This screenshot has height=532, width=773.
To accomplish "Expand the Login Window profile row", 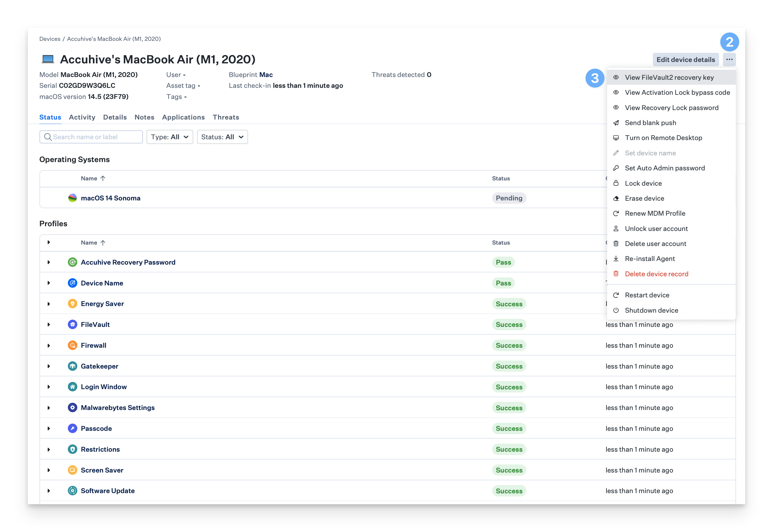I will (x=49, y=387).
